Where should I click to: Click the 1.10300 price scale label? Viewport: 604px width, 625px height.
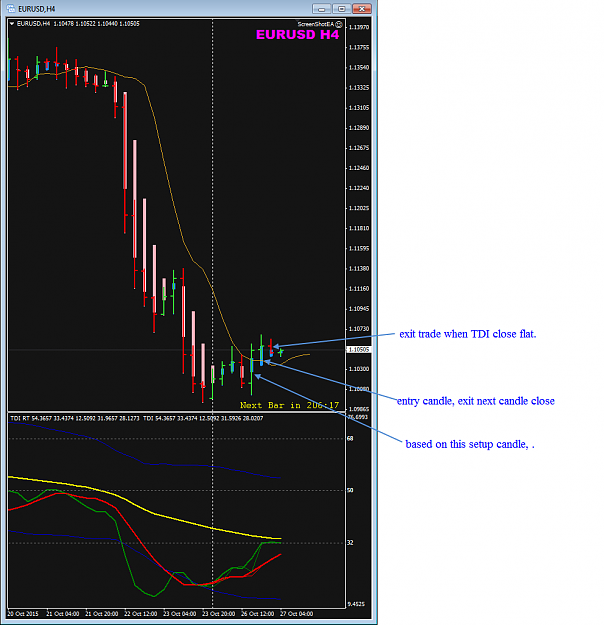coord(359,369)
